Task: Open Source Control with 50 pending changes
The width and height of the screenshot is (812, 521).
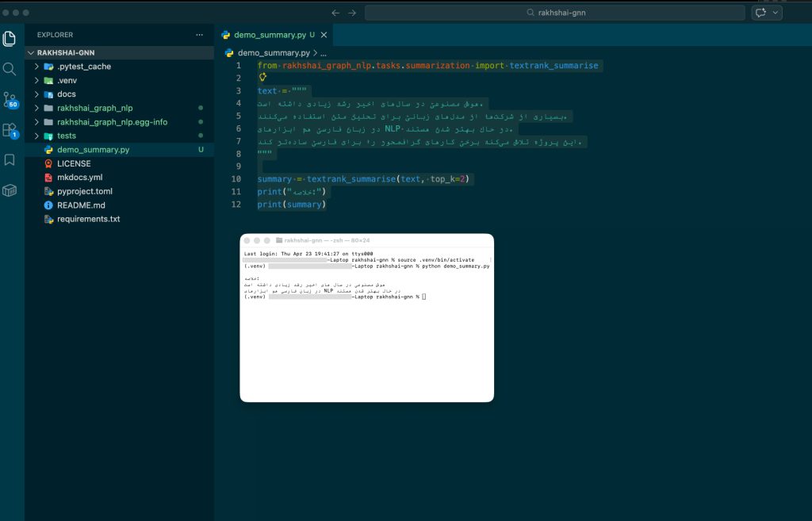Action: coord(10,99)
